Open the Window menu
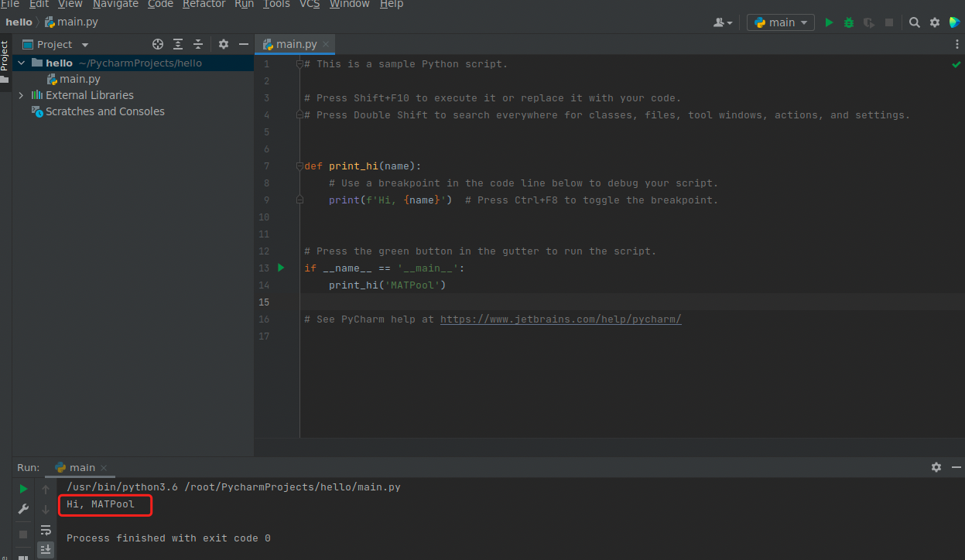This screenshot has width=965, height=560. [x=350, y=4]
